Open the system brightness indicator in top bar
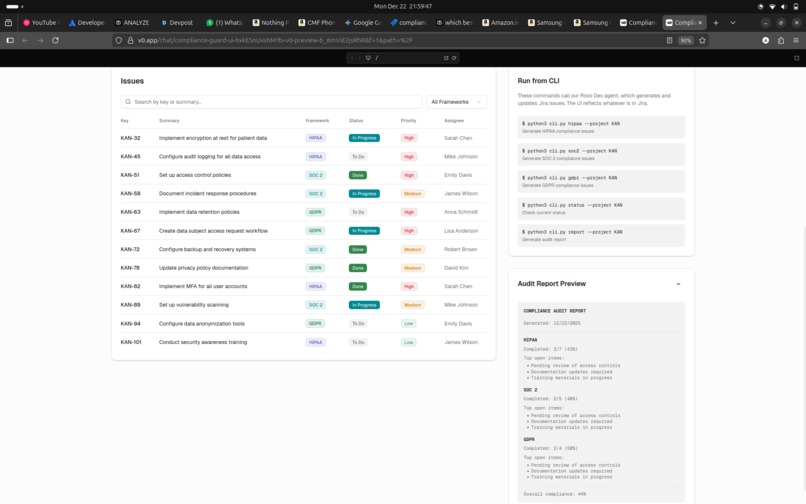806x504 pixels. (760, 7)
